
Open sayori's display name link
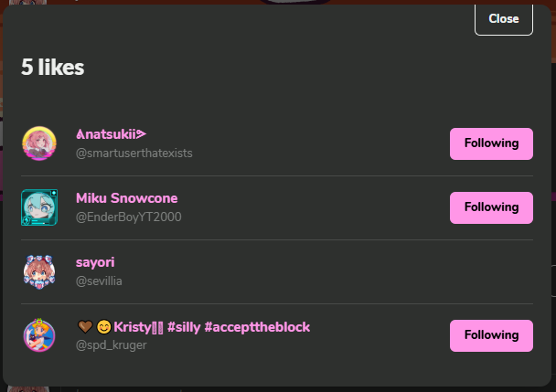point(95,262)
